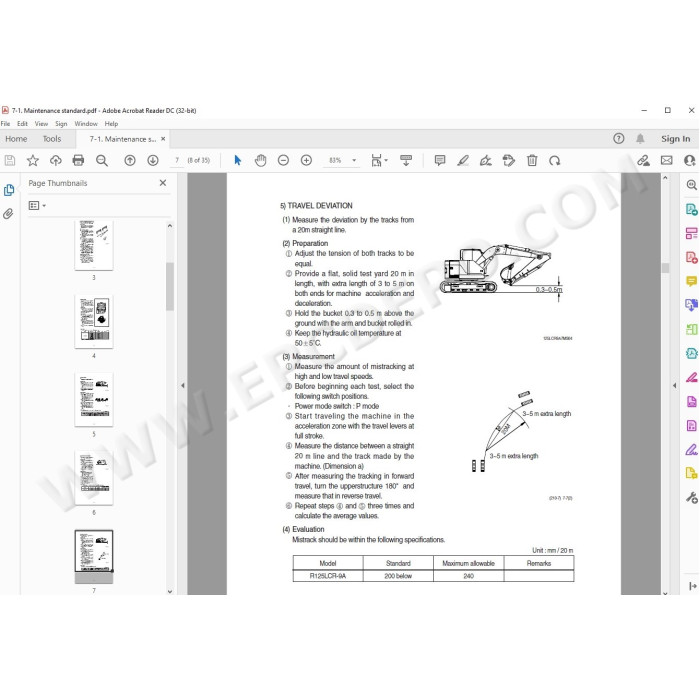The height and width of the screenshot is (700, 700).
Task: Select the page 6 thumbnail
Action: pyautogui.click(x=94, y=478)
